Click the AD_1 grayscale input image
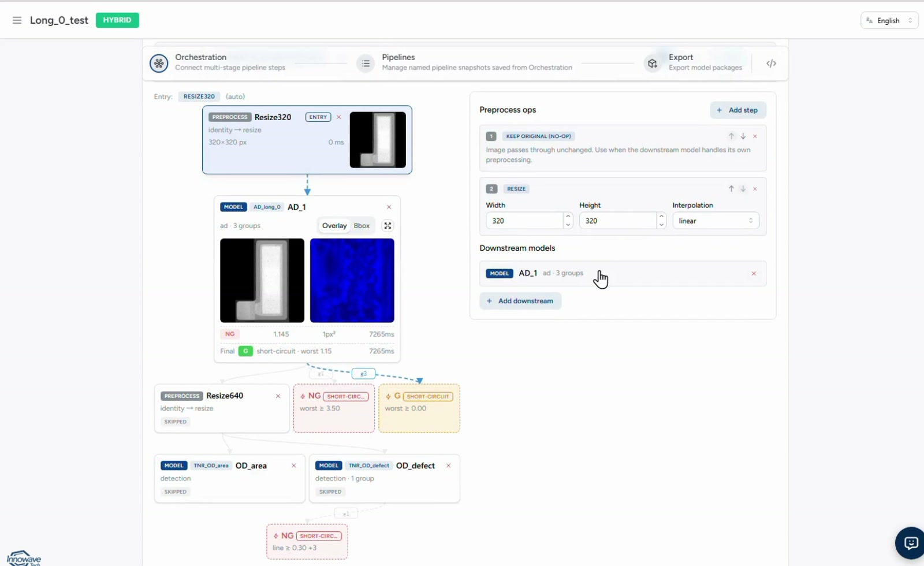924x566 pixels. click(262, 280)
